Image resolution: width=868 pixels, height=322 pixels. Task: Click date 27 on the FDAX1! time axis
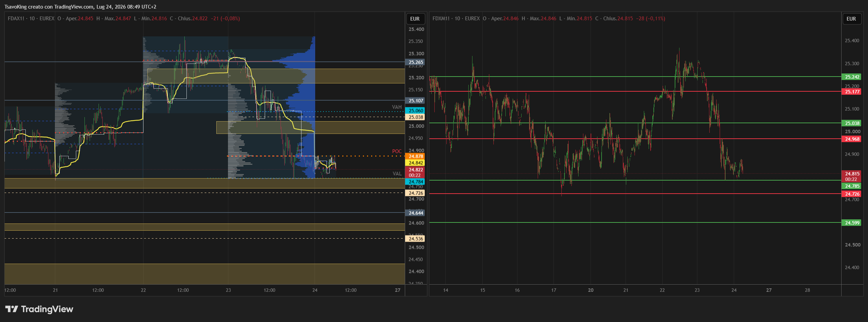[398, 290]
